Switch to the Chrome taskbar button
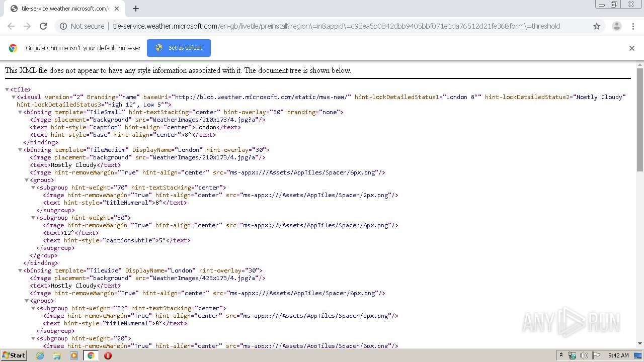The height and width of the screenshot is (362, 644). pyautogui.click(x=91, y=355)
